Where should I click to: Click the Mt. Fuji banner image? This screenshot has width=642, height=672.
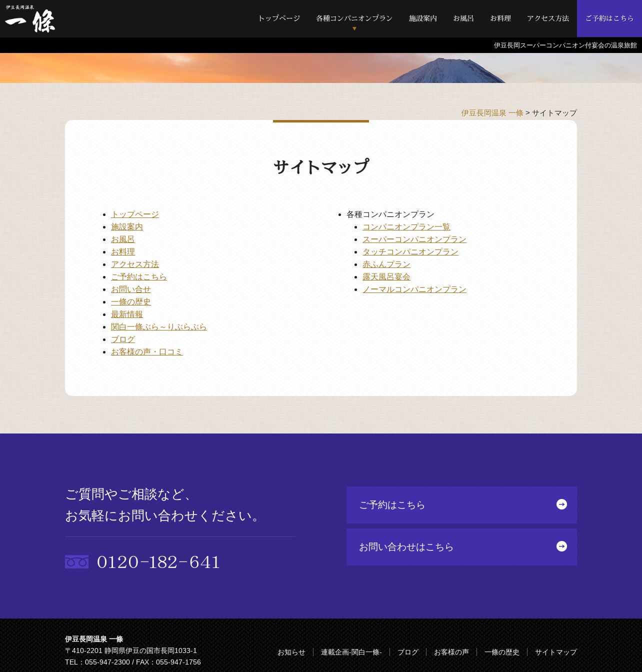(x=321, y=68)
